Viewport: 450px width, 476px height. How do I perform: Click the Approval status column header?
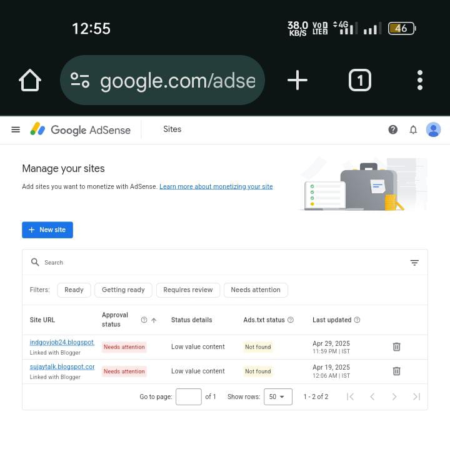coord(115,320)
